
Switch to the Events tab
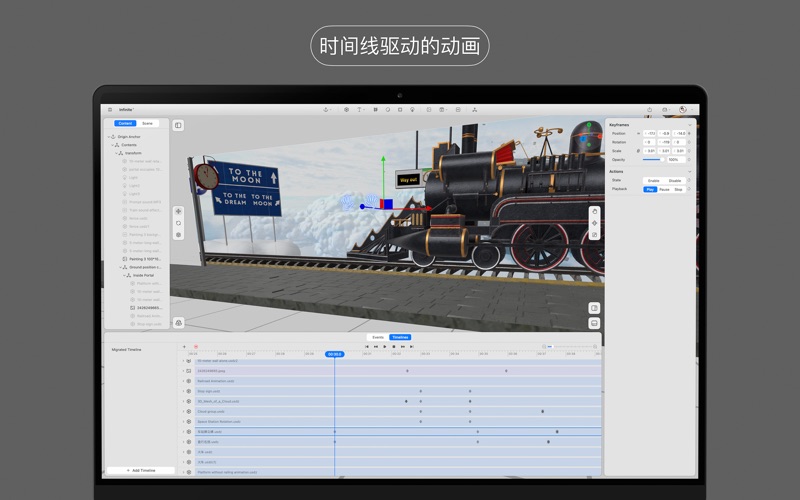point(378,337)
